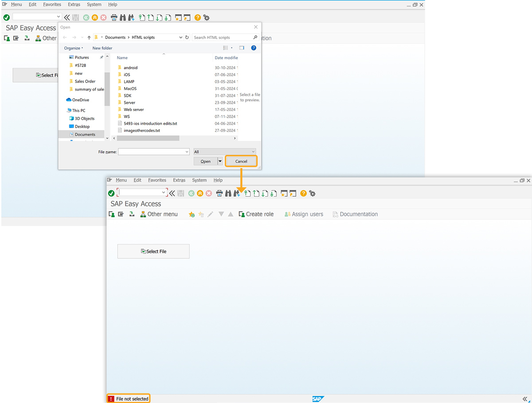Click Customize Layout gear in SAP window behind dialog
The width and height of the screenshot is (532, 403).
coord(207,18)
